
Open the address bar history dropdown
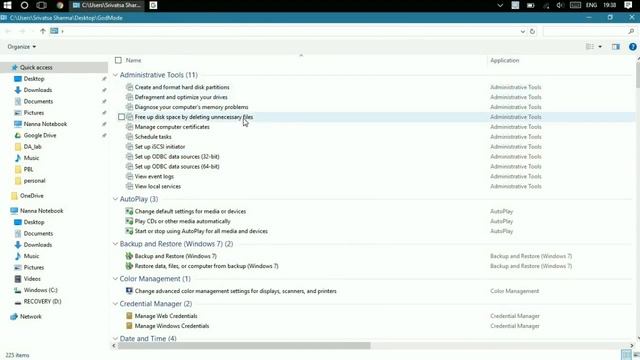pyautogui.click(x=522, y=31)
